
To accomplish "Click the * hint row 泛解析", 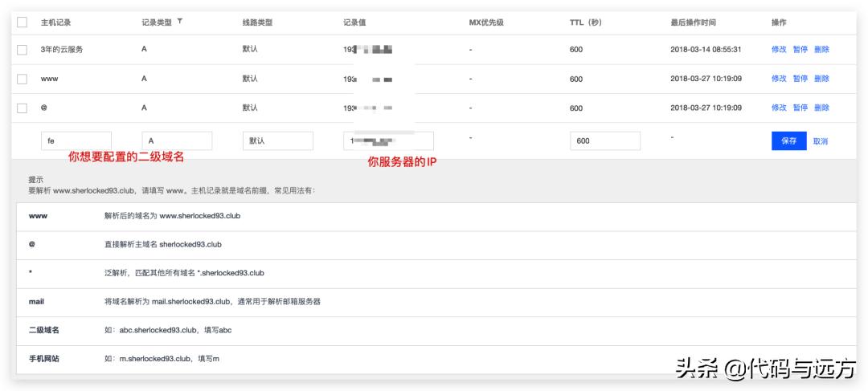I will pyautogui.click(x=436, y=273).
